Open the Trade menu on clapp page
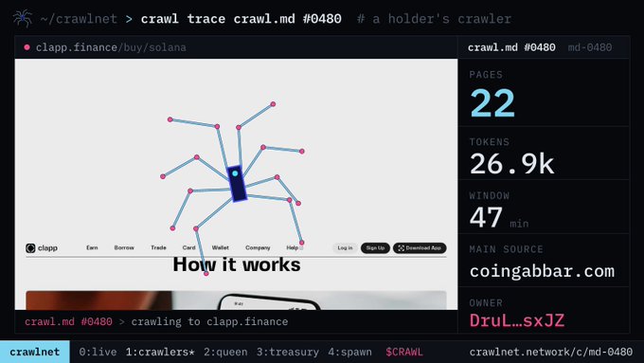The width and height of the screenshot is (644, 363). point(158,247)
